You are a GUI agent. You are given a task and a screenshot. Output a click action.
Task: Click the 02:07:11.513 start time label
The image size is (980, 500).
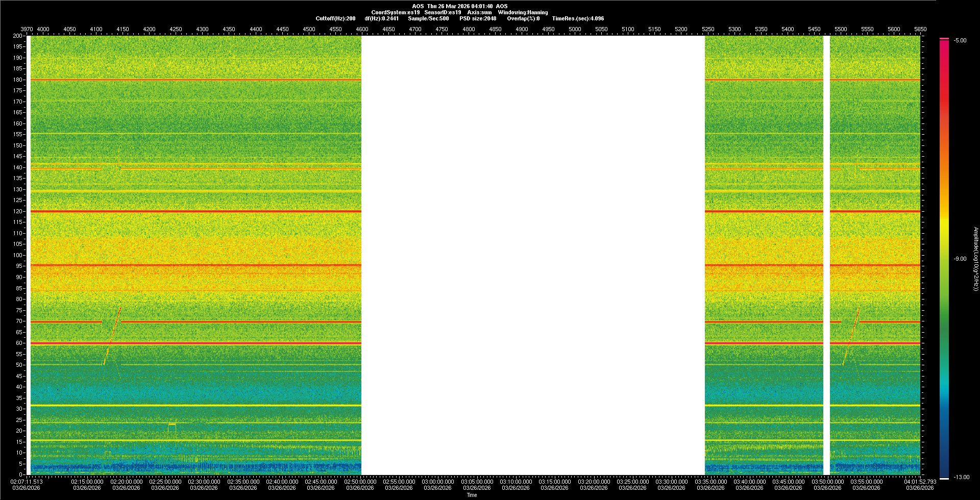[27, 482]
